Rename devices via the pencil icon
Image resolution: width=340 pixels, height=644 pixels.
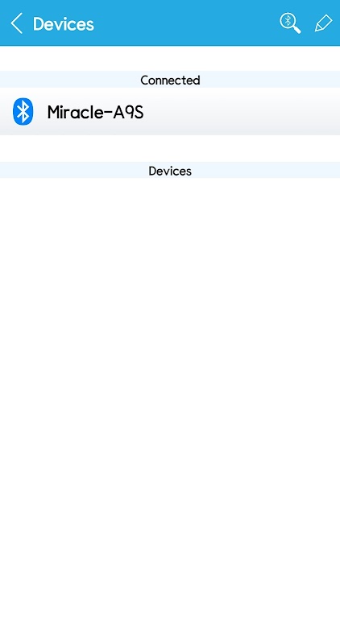tap(323, 23)
